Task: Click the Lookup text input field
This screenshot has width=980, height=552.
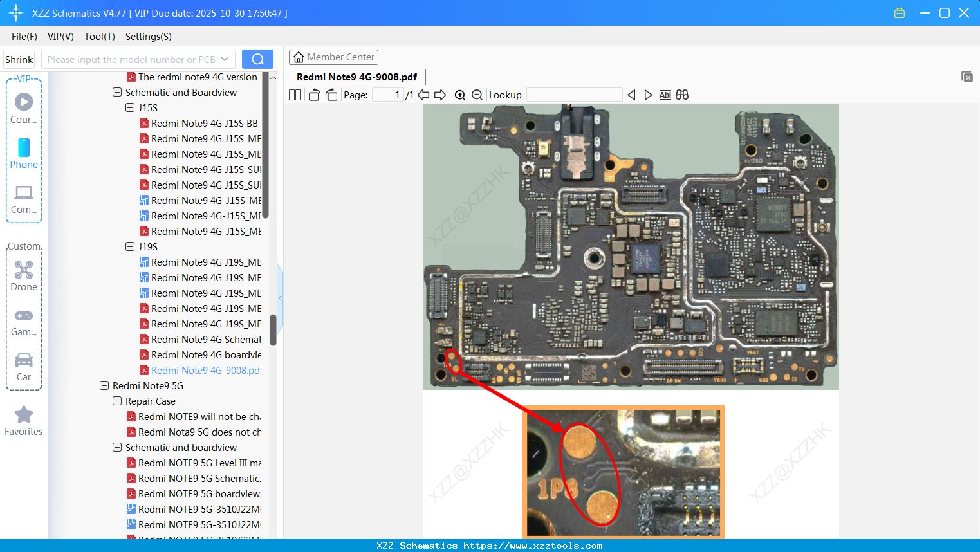Action: (x=574, y=95)
